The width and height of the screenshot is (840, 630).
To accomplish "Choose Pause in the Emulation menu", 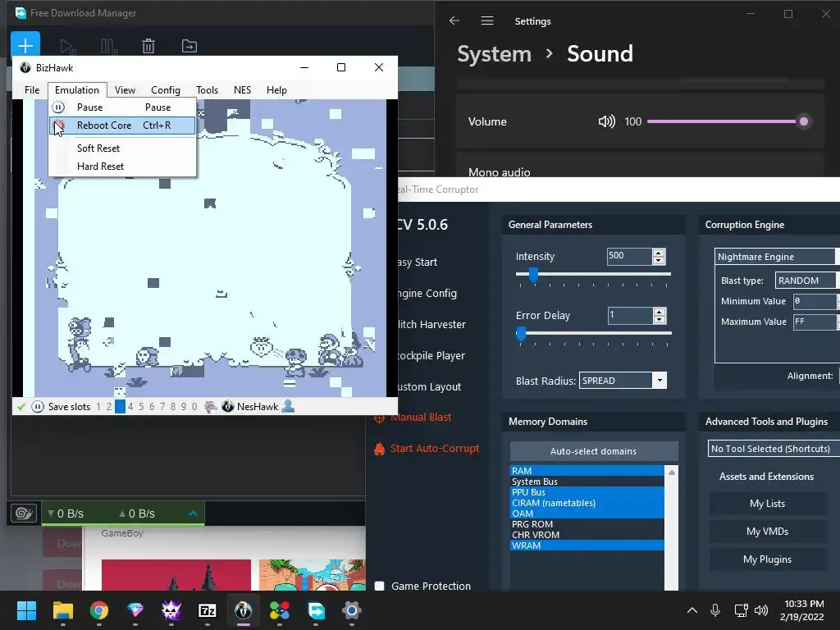I will (x=123, y=107).
